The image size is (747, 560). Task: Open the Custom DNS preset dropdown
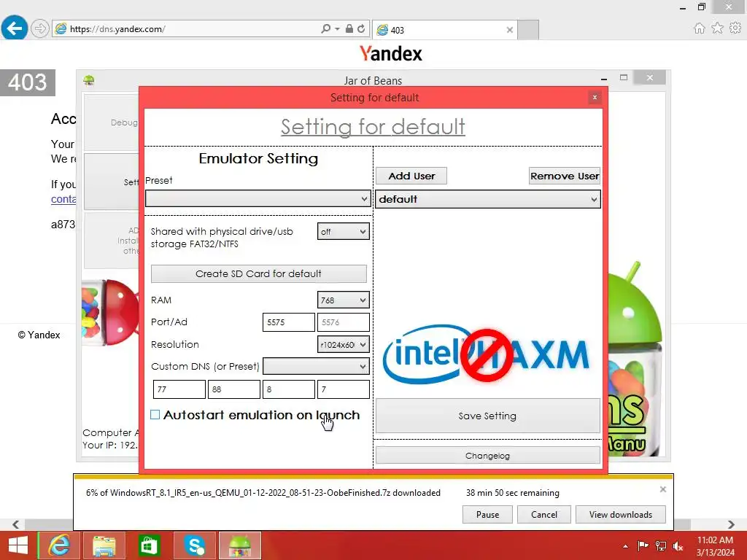[316, 366]
